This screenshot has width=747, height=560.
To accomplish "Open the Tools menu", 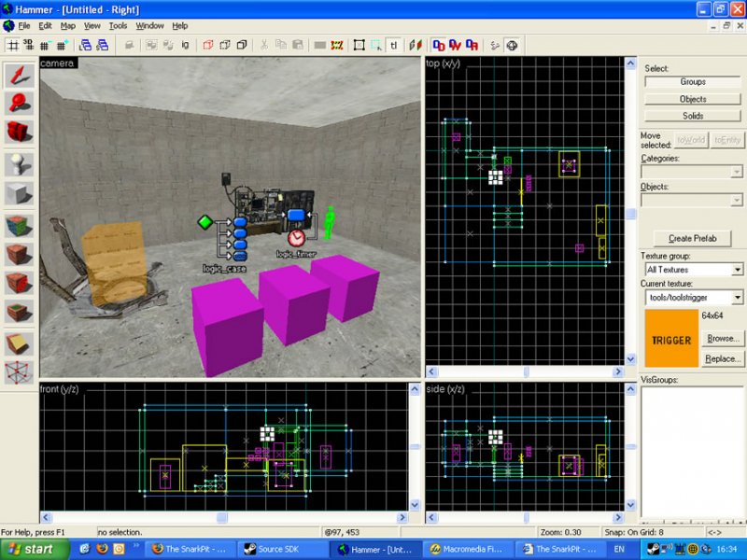I will pyautogui.click(x=118, y=26).
